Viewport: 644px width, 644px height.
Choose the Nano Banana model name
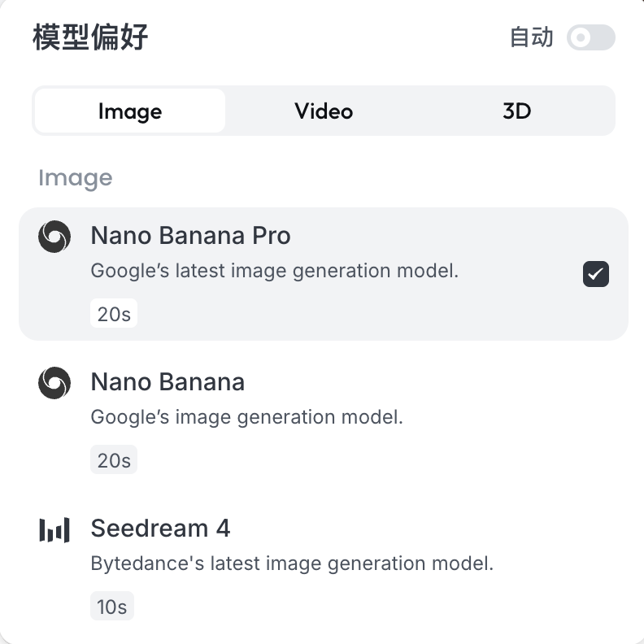(x=168, y=382)
